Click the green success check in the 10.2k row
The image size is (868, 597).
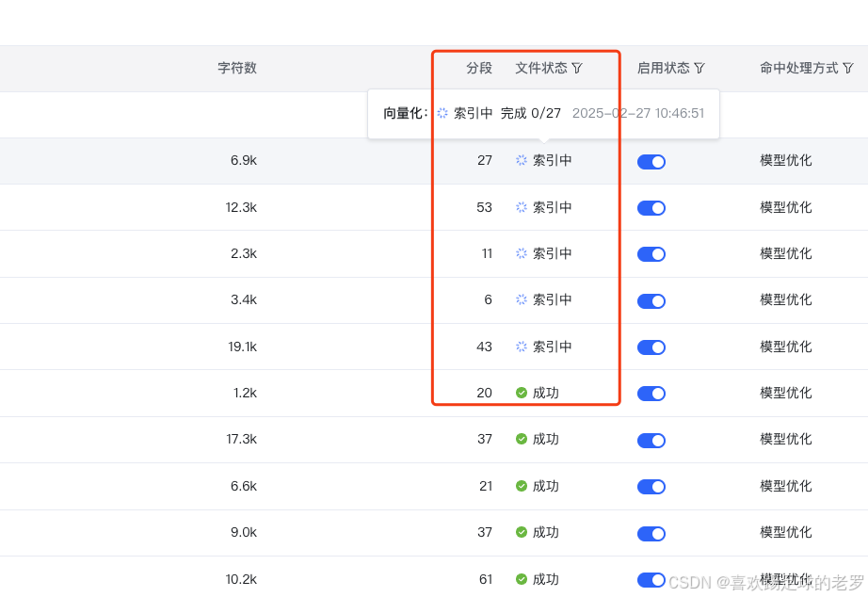[x=522, y=579]
